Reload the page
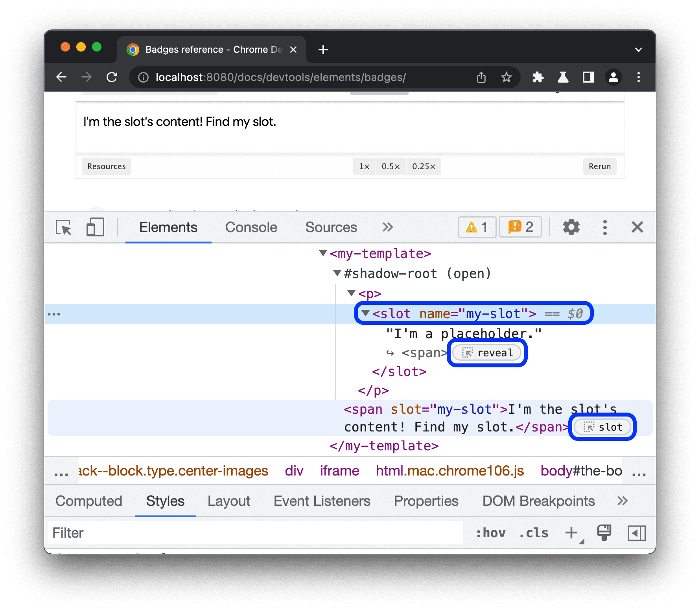 (112, 77)
